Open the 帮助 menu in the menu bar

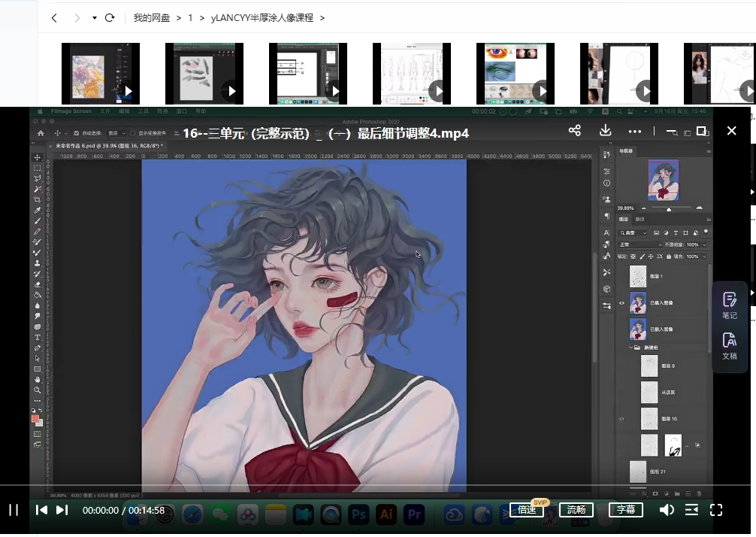(200, 111)
